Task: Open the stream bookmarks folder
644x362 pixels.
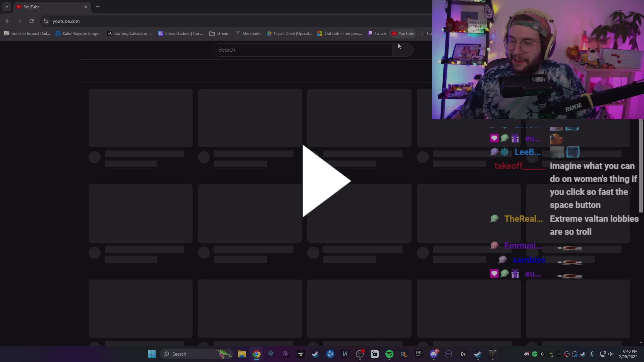Action: coord(219,33)
